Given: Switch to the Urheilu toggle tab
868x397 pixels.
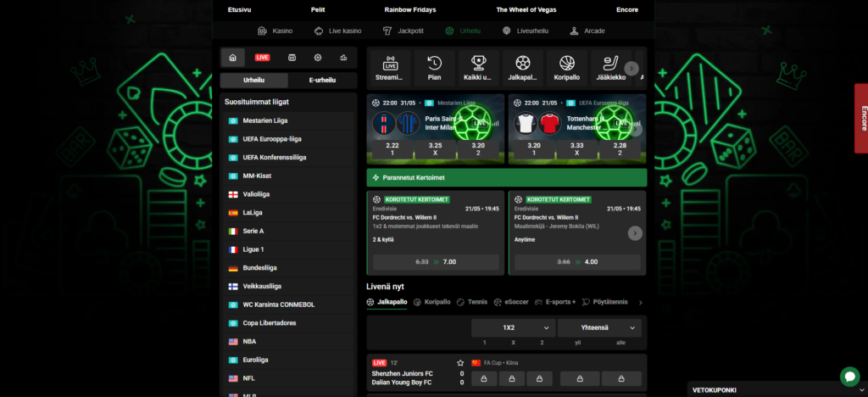Looking at the screenshot, I should [x=254, y=81].
